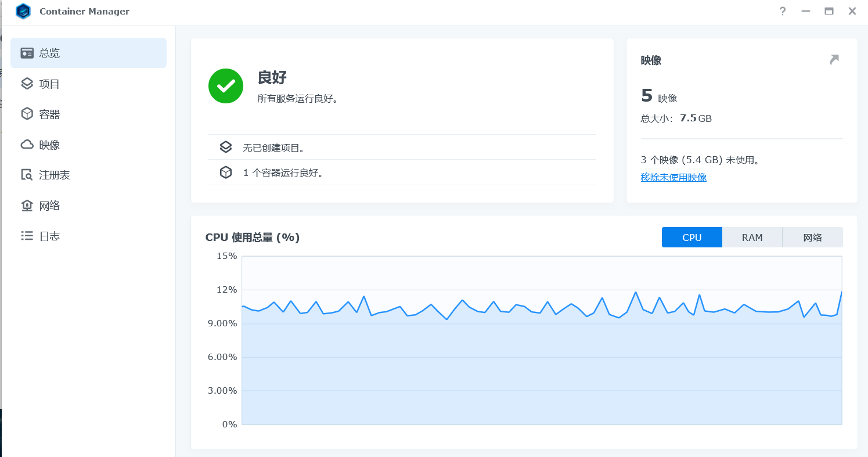868x457 pixels.
Task: Select the CPU chart tab
Action: 691,238
